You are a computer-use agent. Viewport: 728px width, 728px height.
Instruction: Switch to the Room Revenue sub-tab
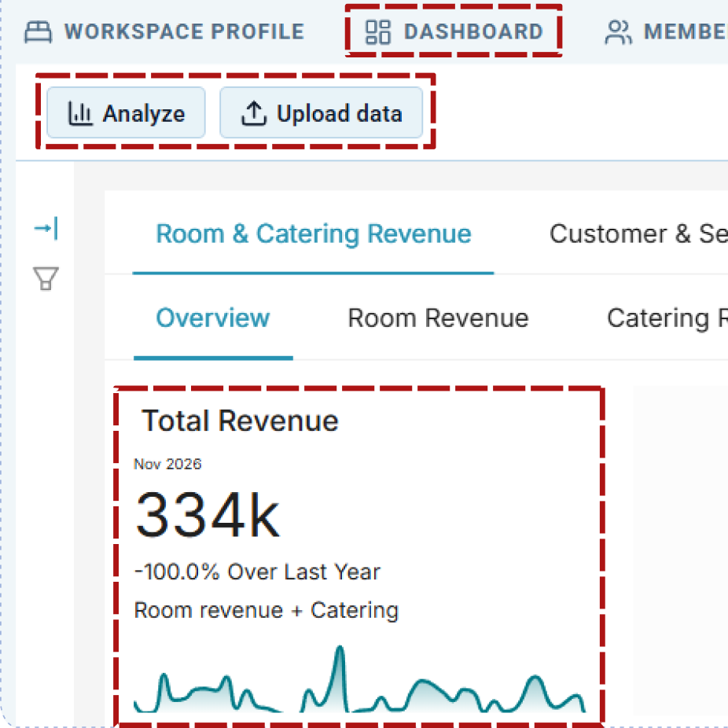pyautogui.click(x=438, y=318)
